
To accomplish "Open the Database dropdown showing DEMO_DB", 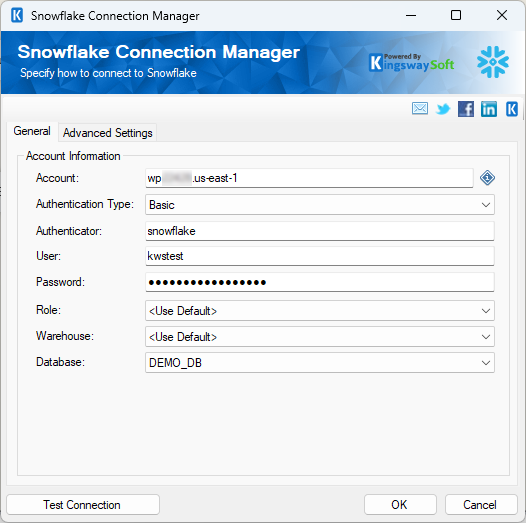I will [x=320, y=362].
